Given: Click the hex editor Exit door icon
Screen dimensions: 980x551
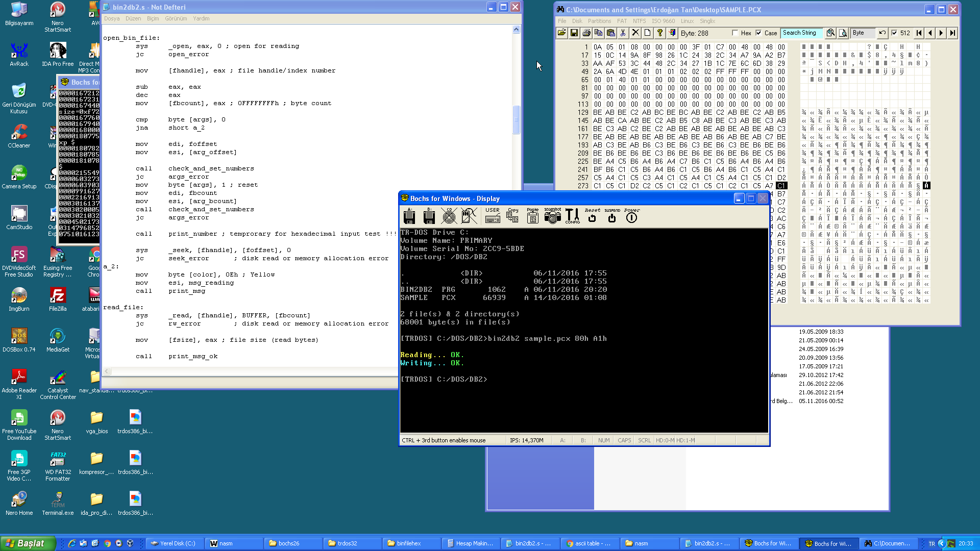Looking at the screenshot, I should 672,33.
